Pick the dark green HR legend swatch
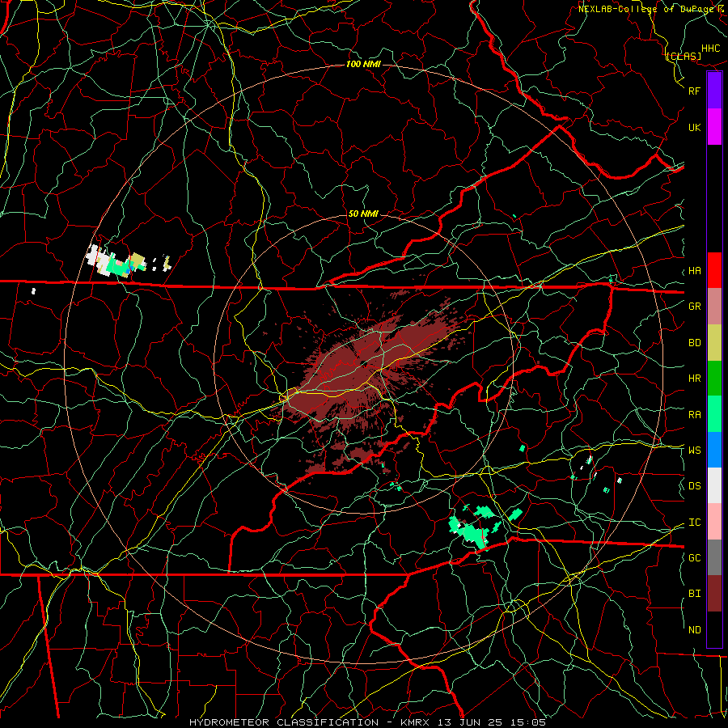 click(714, 378)
